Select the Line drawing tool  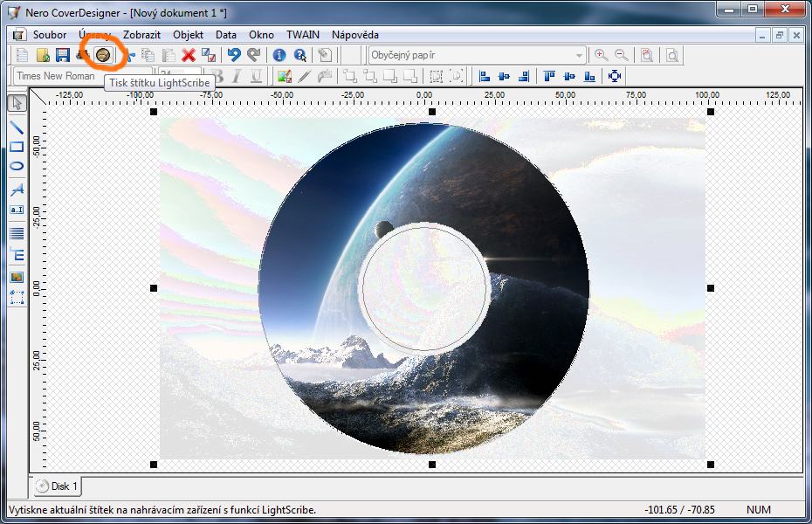17,127
